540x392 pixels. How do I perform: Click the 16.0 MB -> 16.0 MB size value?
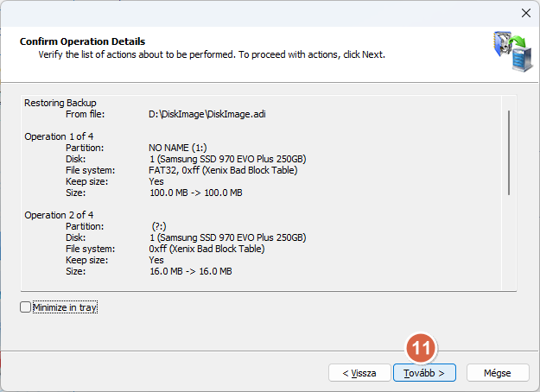190,271
